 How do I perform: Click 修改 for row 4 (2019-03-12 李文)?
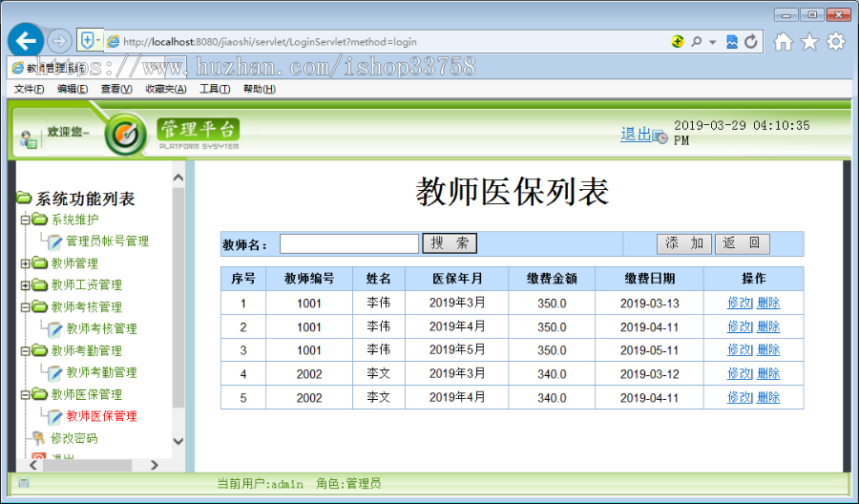point(739,373)
